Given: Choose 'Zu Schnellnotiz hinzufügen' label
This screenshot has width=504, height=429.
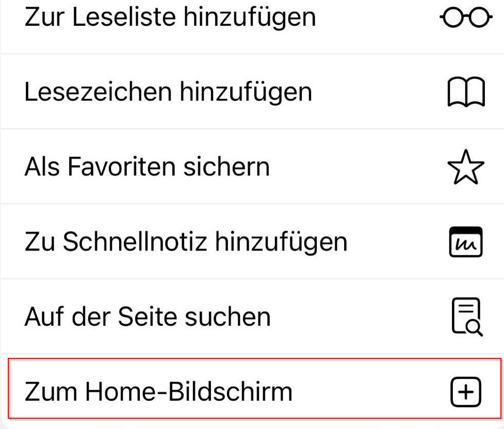Looking at the screenshot, I should coord(186,242).
